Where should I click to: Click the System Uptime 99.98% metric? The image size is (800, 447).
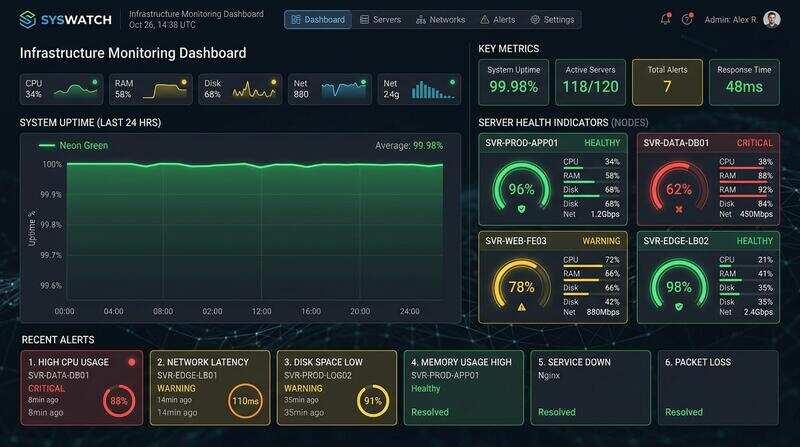tap(513, 82)
